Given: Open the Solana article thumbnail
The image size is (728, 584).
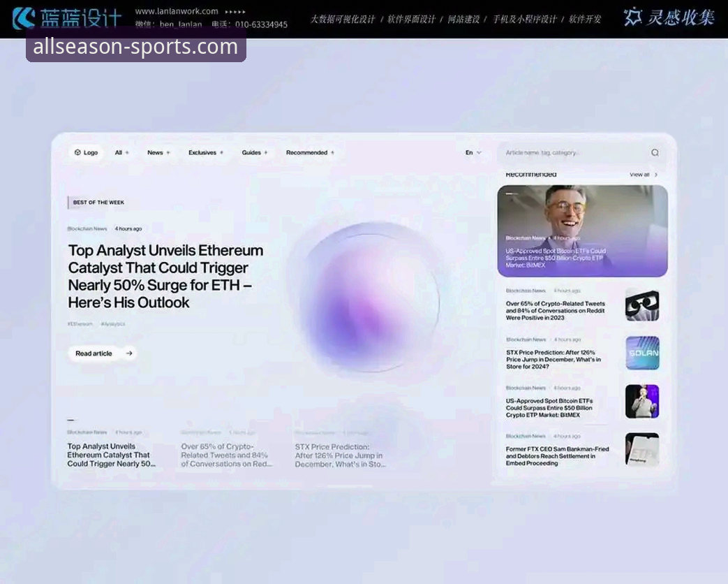Looking at the screenshot, I should (641, 353).
